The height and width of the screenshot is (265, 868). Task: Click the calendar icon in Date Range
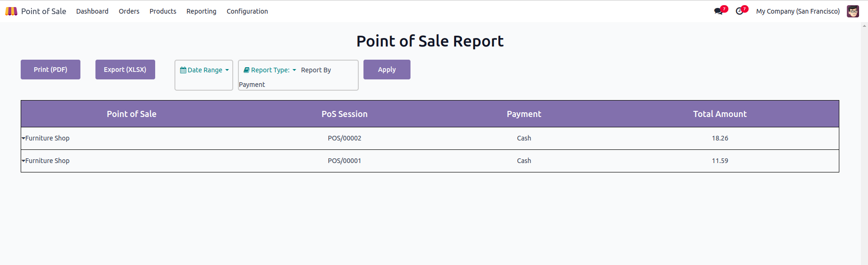point(183,70)
